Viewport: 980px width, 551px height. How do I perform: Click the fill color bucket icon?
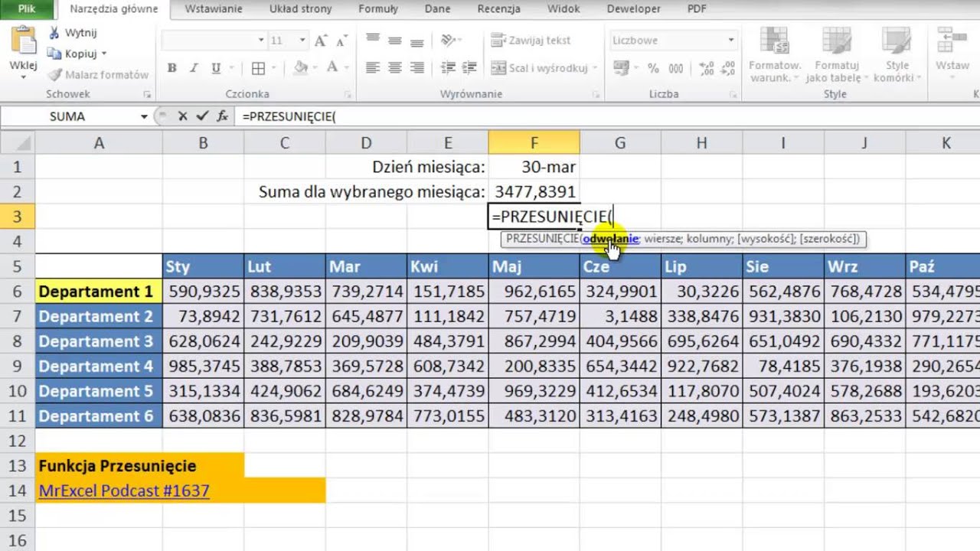coord(301,68)
